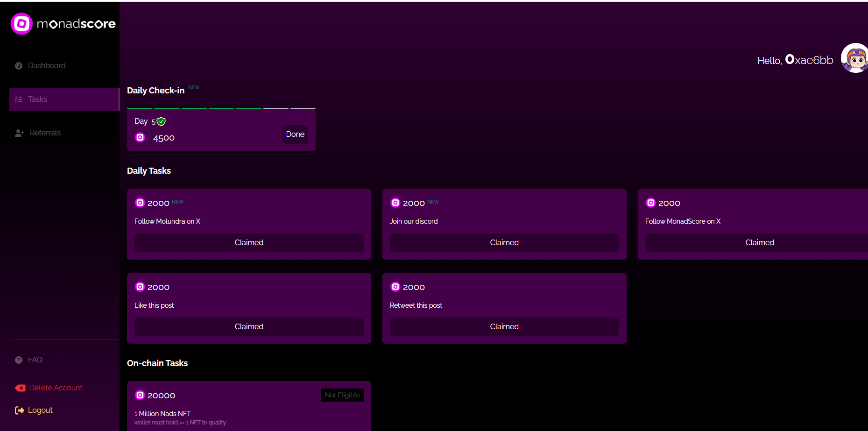This screenshot has height=431, width=868.
Task: Click the red Delete Account icon
Action: tap(21, 388)
